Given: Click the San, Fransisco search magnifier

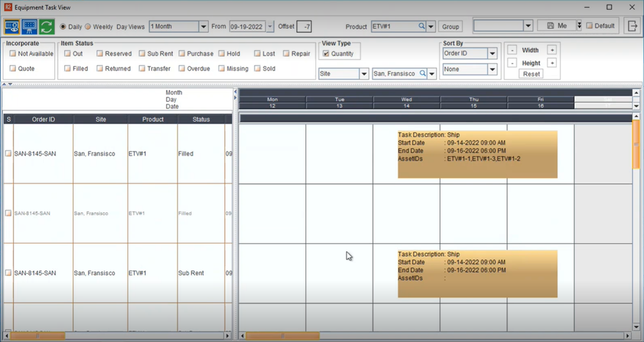Looking at the screenshot, I should (x=422, y=74).
